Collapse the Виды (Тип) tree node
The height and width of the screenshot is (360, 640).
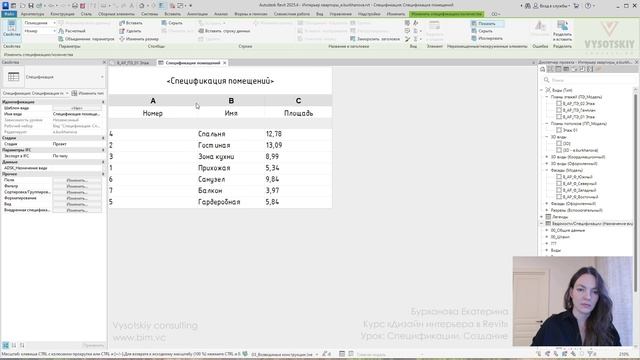click(542, 90)
